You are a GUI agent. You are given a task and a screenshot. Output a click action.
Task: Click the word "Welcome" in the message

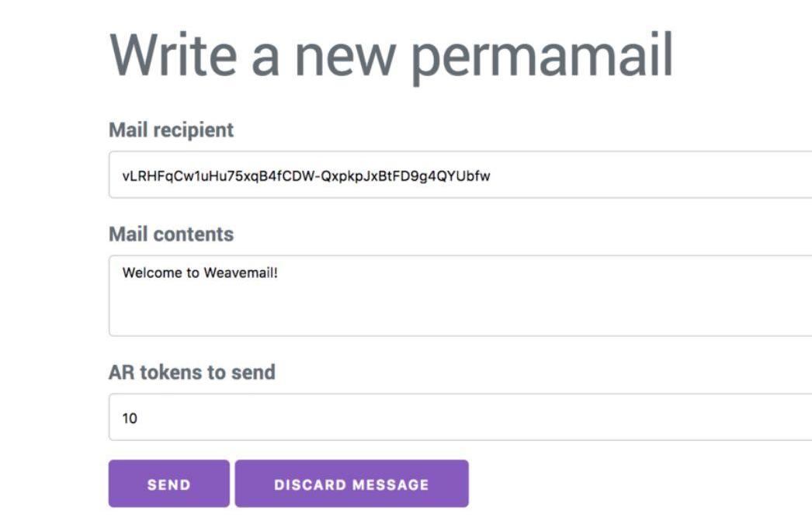pyautogui.click(x=150, y=272)
